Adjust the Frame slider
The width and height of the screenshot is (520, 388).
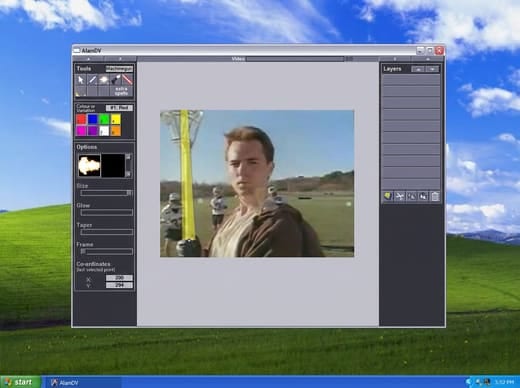[106, 251]
